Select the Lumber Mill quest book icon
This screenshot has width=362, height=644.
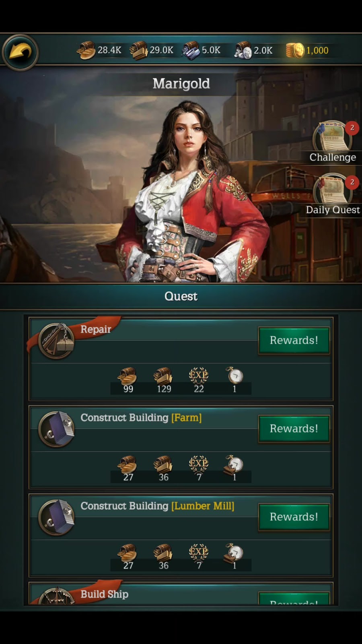(56, 517)
